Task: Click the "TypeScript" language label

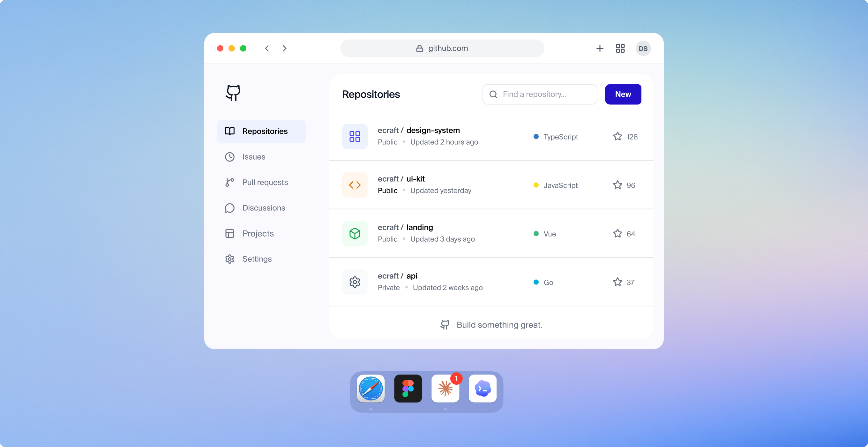Action: click(561, 137)
